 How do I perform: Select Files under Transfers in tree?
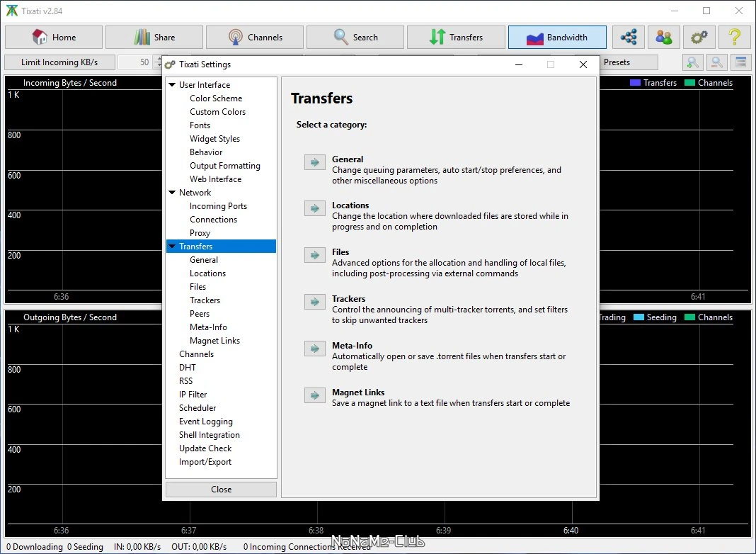click(x=197, y=287)
